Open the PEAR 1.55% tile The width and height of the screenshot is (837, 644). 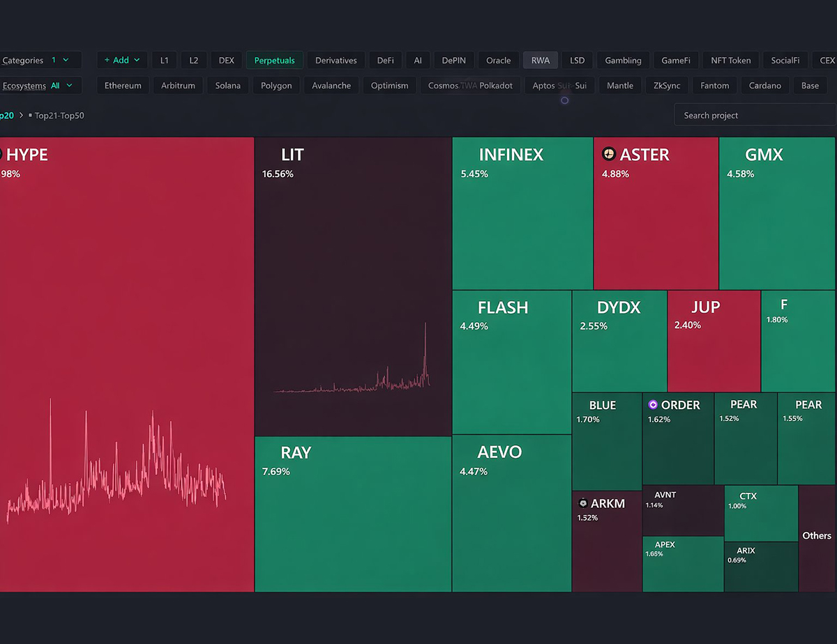pos(806,439)
